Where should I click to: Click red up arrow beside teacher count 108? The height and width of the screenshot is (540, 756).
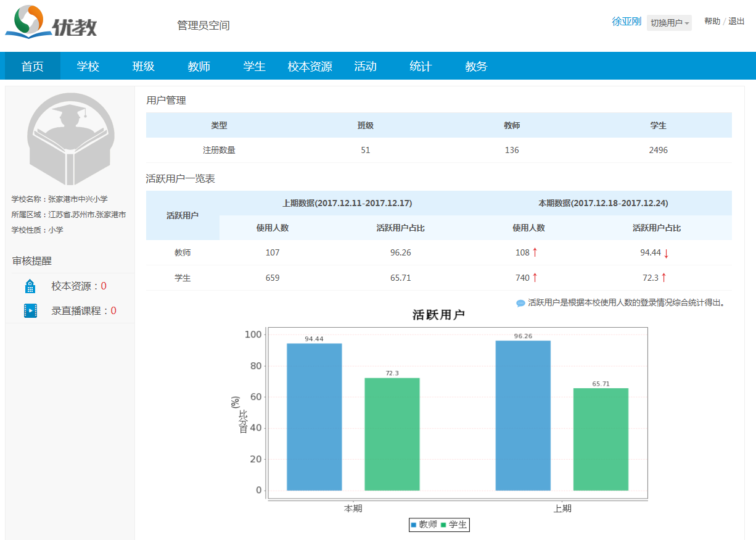[535, 252]
